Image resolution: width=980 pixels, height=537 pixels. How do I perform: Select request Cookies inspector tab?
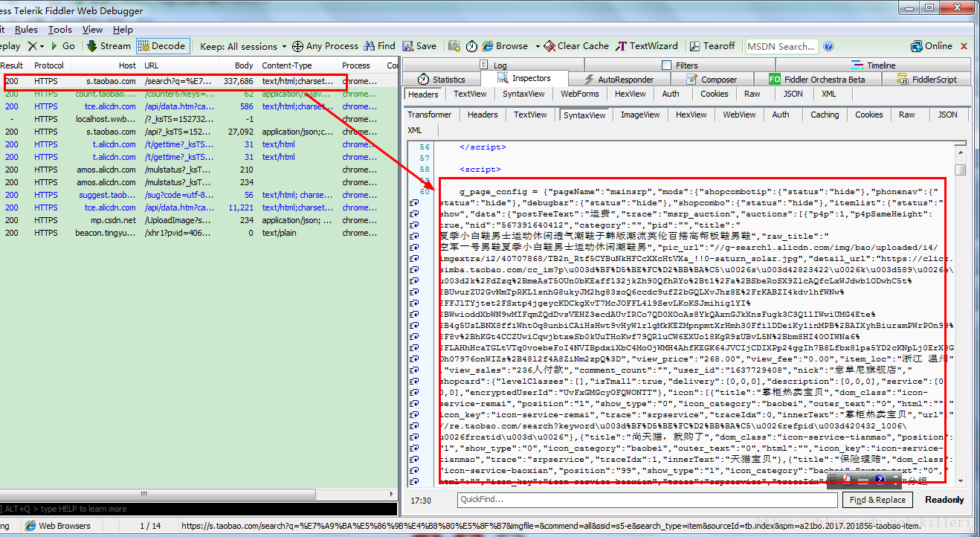coord(714,94)
